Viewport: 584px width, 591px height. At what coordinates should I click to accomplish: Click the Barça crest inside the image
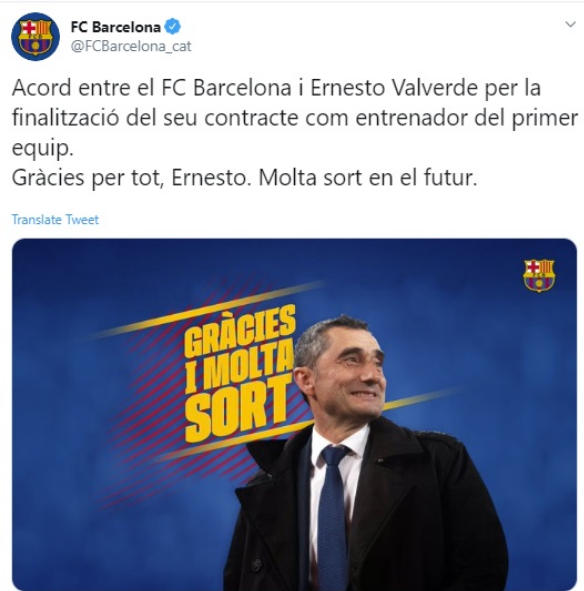tap(539, 276)
